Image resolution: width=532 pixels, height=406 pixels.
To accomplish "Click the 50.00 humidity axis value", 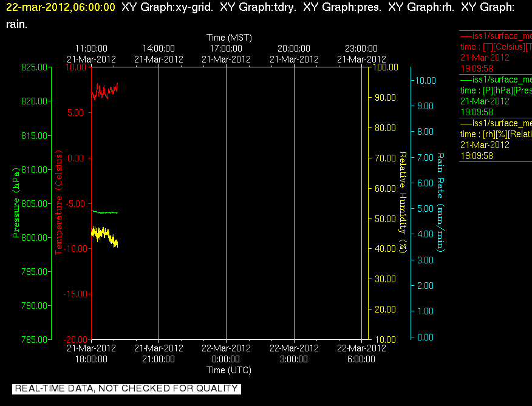I will 386,218.
